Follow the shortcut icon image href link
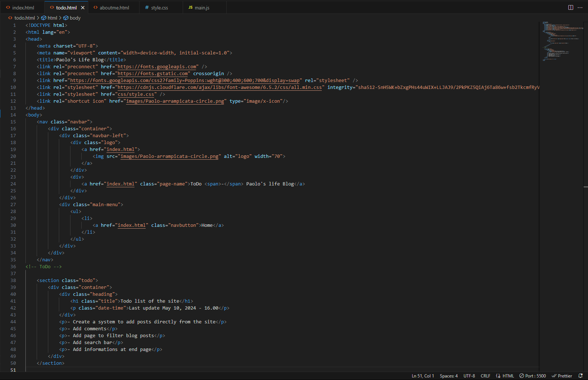Screen dimensions: 588x380 (x=175, y=101)
